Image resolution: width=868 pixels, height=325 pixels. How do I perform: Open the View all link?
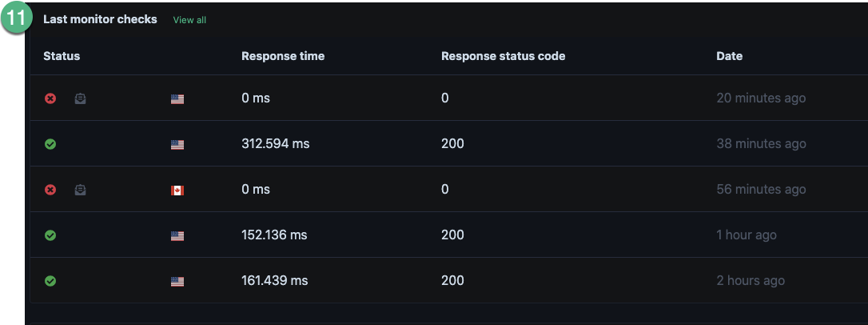pyautogui.click(x=189, y=20)
